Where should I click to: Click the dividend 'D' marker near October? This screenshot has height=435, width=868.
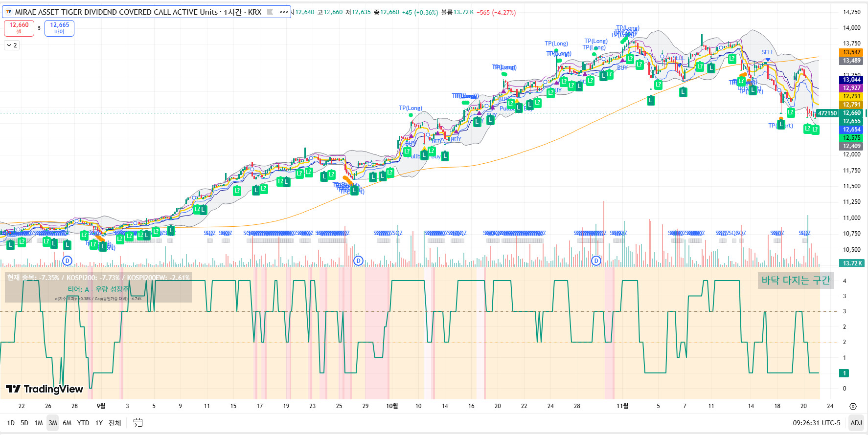(359, 261)
